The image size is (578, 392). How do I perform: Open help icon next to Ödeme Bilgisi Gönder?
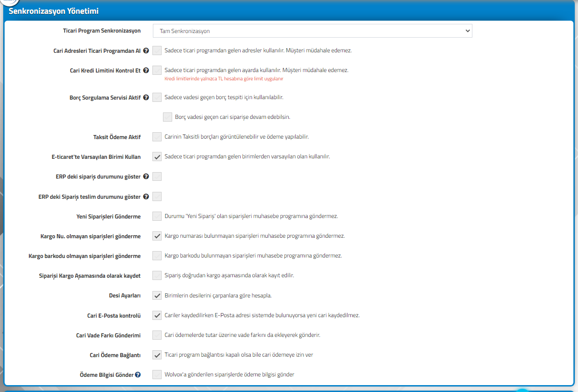click(x=138, y=375)
